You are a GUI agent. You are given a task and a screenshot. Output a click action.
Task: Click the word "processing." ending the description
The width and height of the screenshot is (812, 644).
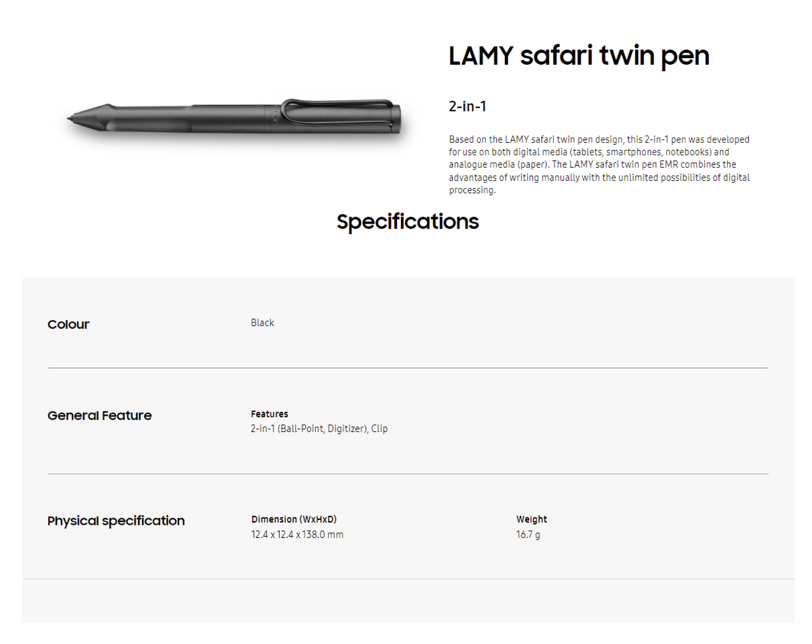[472, 190]
